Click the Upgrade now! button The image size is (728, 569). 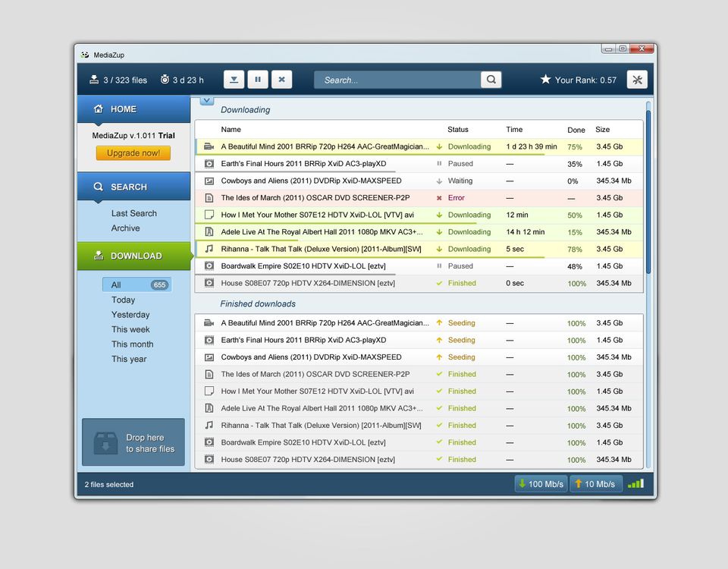tap(133, 152)
